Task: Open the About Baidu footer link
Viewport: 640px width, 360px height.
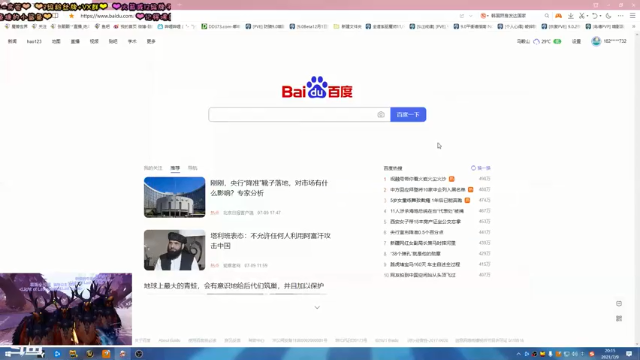Action: tap(169, 340)
